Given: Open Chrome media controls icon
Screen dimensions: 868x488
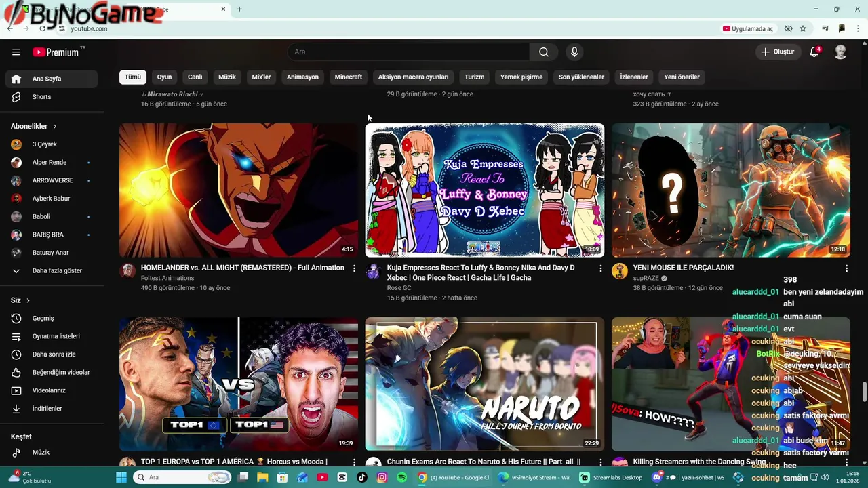Looking at the screenshot, I should pyautogui.click(x=825, y=28).
